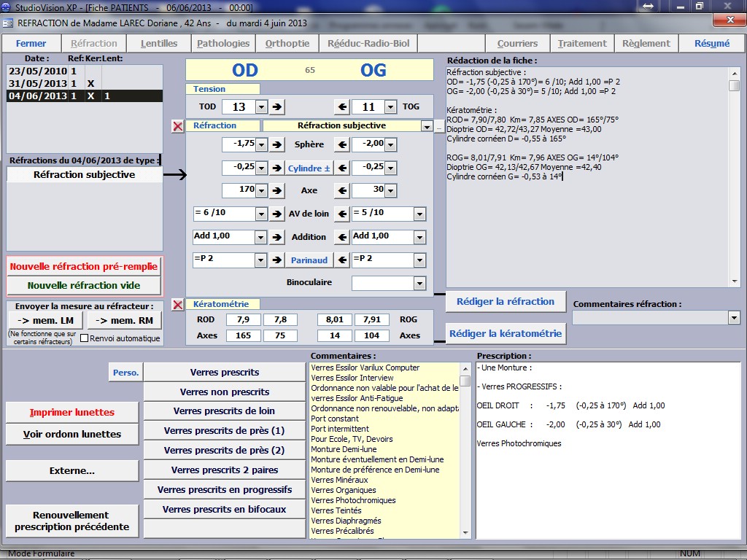
Task: Copy OD sphere value using right arrow
Action: (276, 145)
